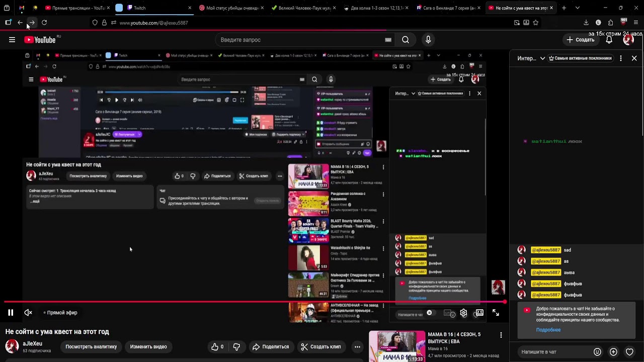Image resolution: width=644 pixels, height=362 pixels.
Task: Close the live chat panel
Action: (x=634, y=58)
